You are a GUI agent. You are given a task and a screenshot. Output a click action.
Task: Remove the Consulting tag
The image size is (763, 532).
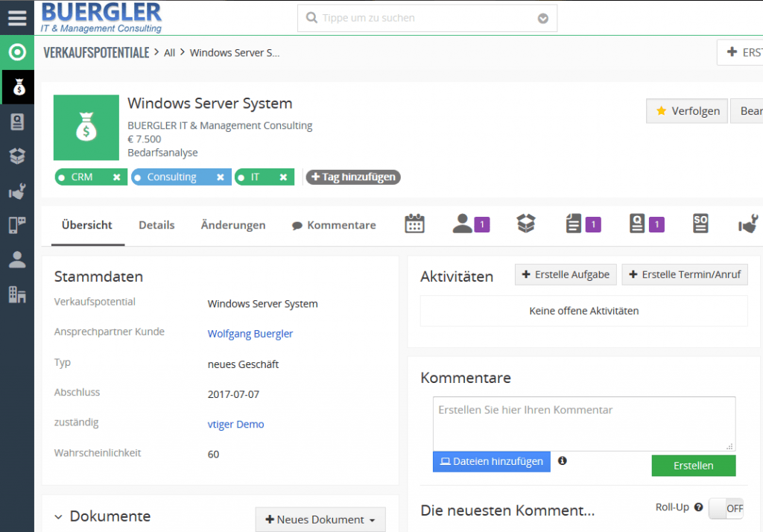[x=220, y=177]
